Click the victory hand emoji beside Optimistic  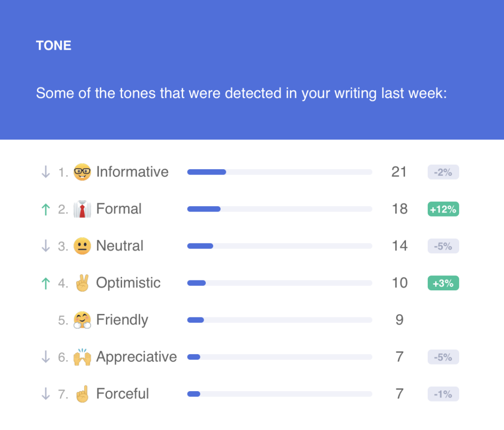point(82,283)
